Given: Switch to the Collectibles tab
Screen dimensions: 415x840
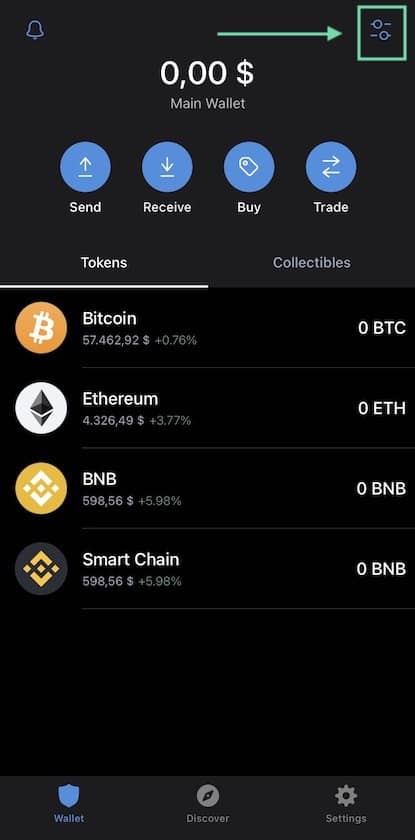Looking at the screenshot, I should (312, 262).
